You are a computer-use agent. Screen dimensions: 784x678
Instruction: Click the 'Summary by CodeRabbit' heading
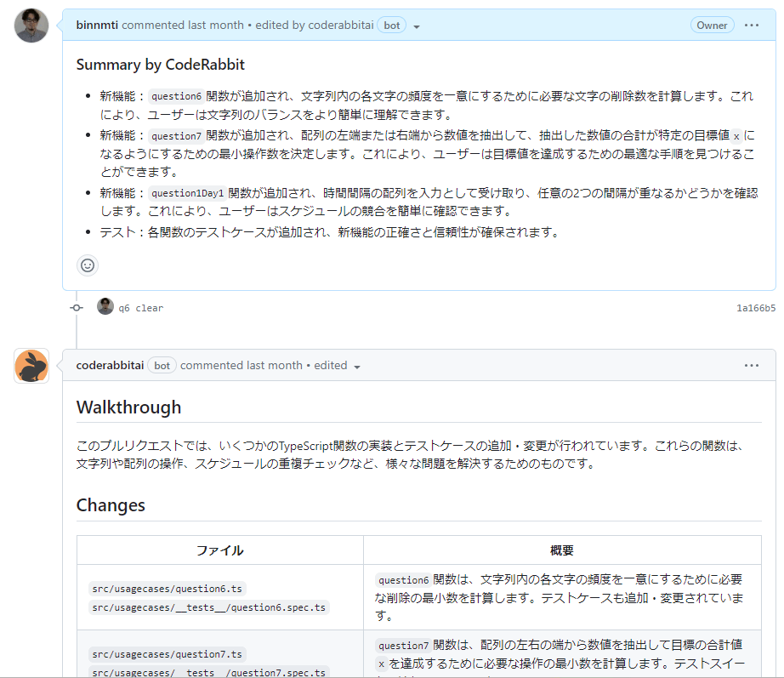click(x=161, y=65)
